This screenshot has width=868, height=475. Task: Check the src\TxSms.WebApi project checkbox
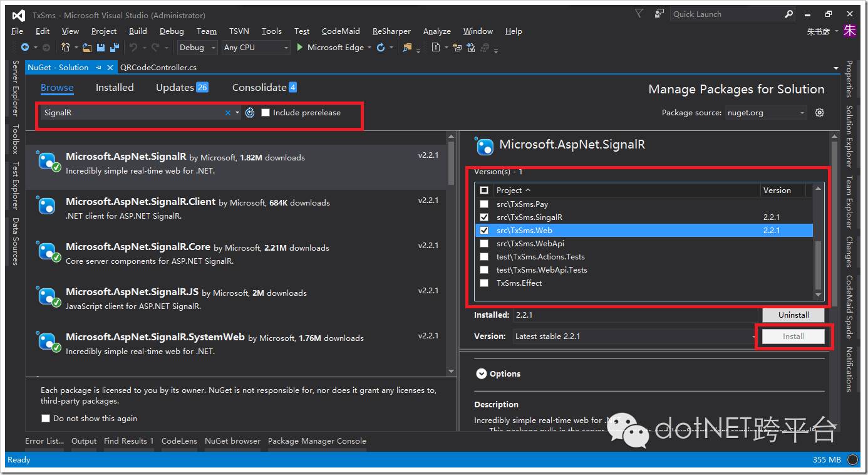pos(483,244)
